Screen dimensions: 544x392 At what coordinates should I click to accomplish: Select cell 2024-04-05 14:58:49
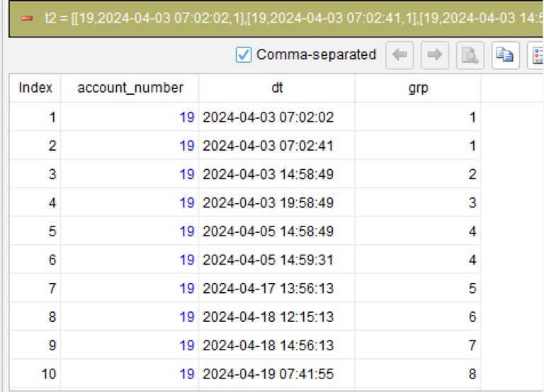click(277, 231)
